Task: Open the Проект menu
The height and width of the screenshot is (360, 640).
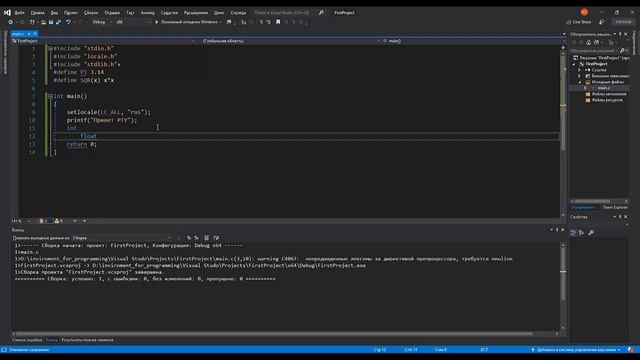Action: (x=71, y=13)
